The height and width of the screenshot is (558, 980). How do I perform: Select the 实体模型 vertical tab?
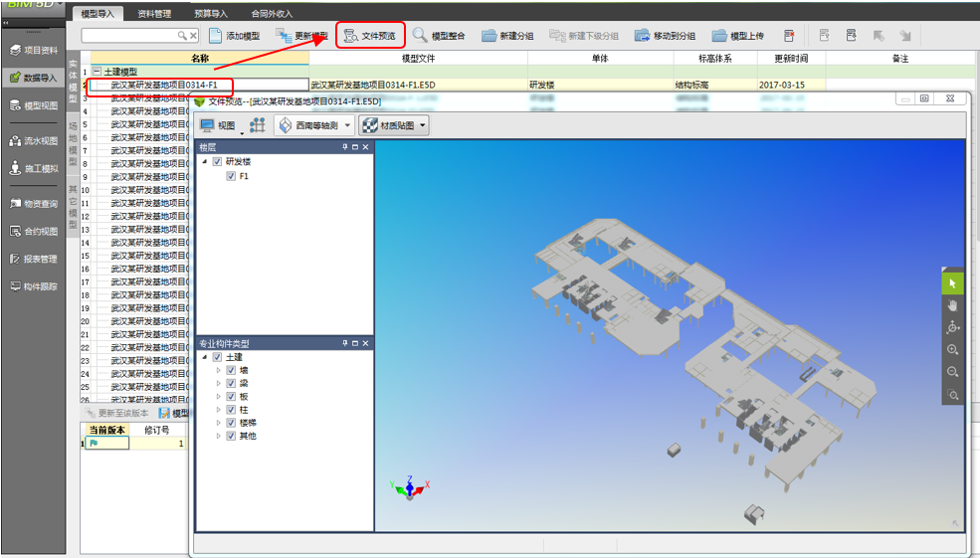point(73,82)
